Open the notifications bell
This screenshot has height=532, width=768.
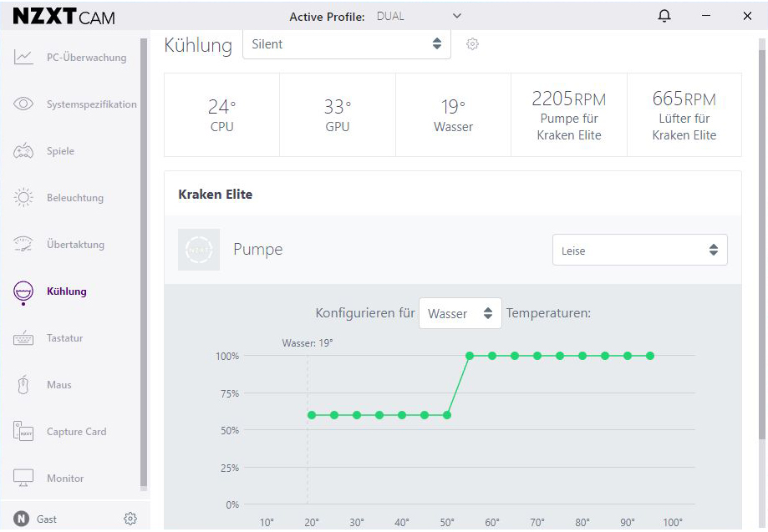click(x=664, y=16)
